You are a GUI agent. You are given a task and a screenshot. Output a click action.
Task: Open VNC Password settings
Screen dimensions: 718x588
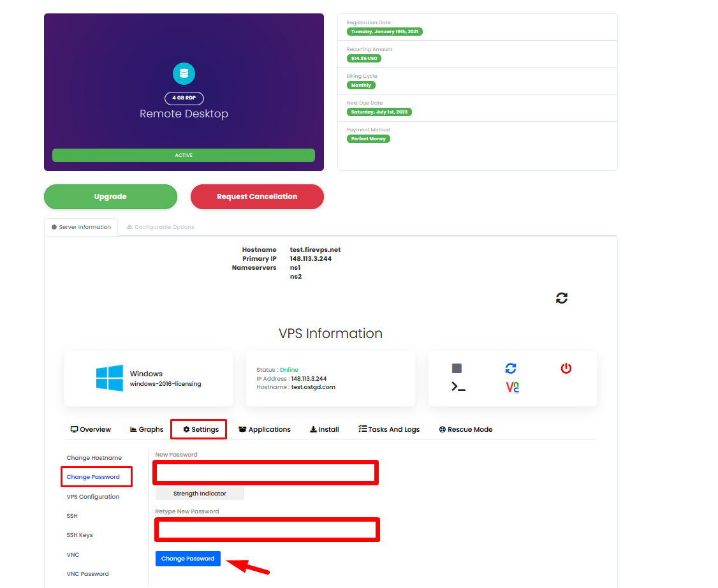point(87,574)
